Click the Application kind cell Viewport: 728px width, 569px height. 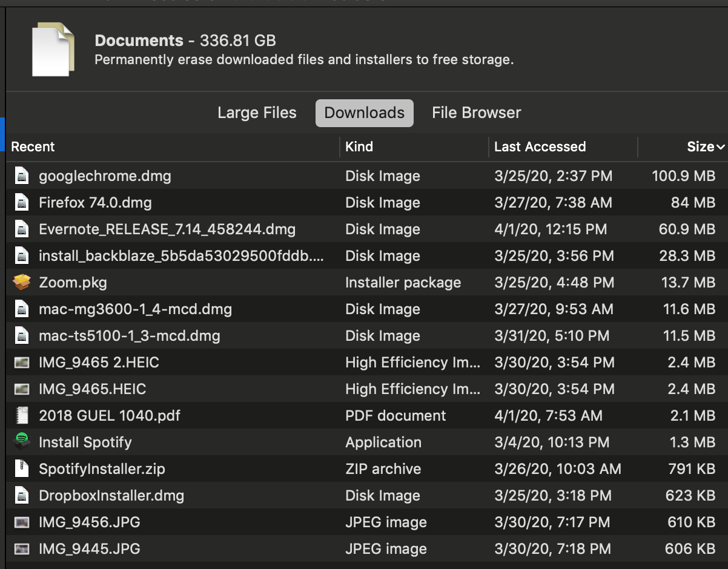tap(383, 442)
